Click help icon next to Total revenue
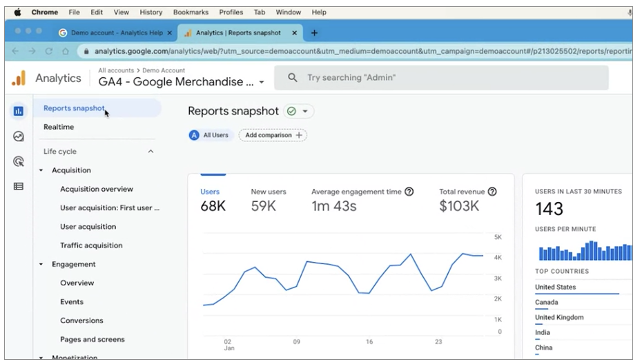 492,192
